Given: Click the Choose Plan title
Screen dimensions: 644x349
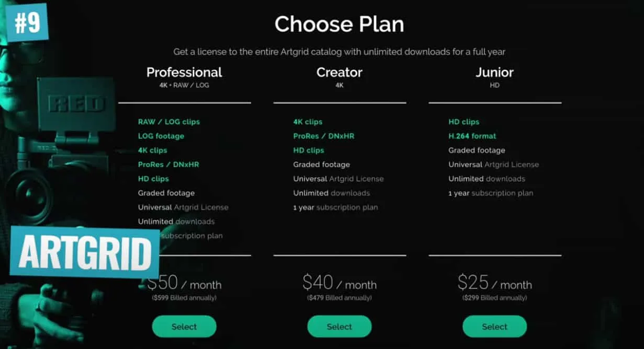Looking at the screenshot, I should coord(339,25).
